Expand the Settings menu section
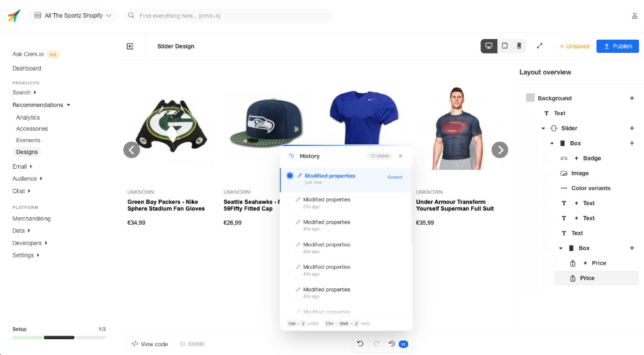644x355 pixels. (x=26, y=255)
